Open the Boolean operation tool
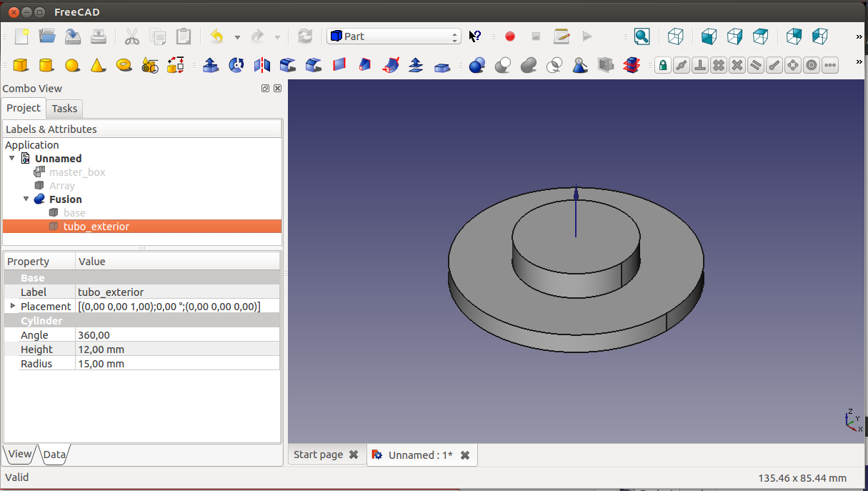Screen dimensions: 868x491 pyautogui.click(x=477, y=66)
